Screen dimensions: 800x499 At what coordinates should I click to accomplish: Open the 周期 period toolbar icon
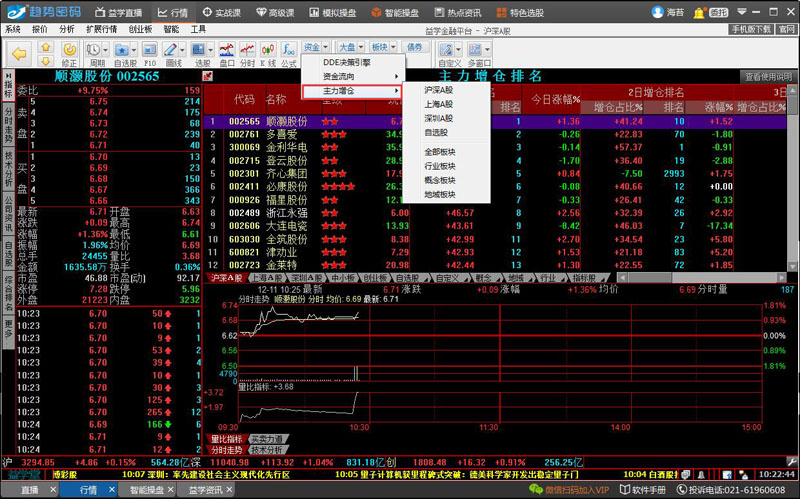coord(97,55)
